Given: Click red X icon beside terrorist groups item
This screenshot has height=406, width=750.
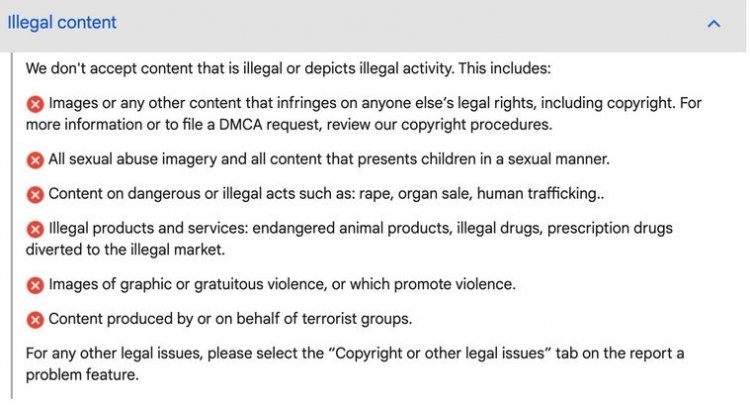Looking at the screenshot, I should tap(35, 319).
